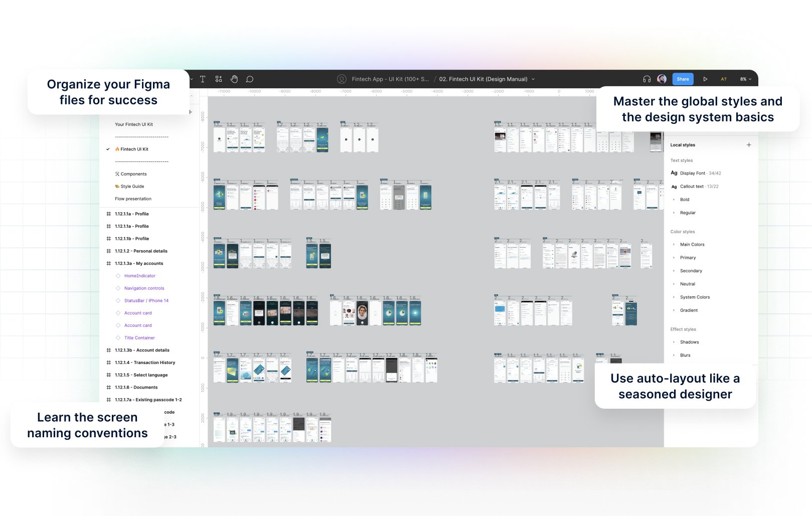This screenshot has width=812, height=516.
Task: Click component icon of Title Container layer
Action: (x=118, y=338)
